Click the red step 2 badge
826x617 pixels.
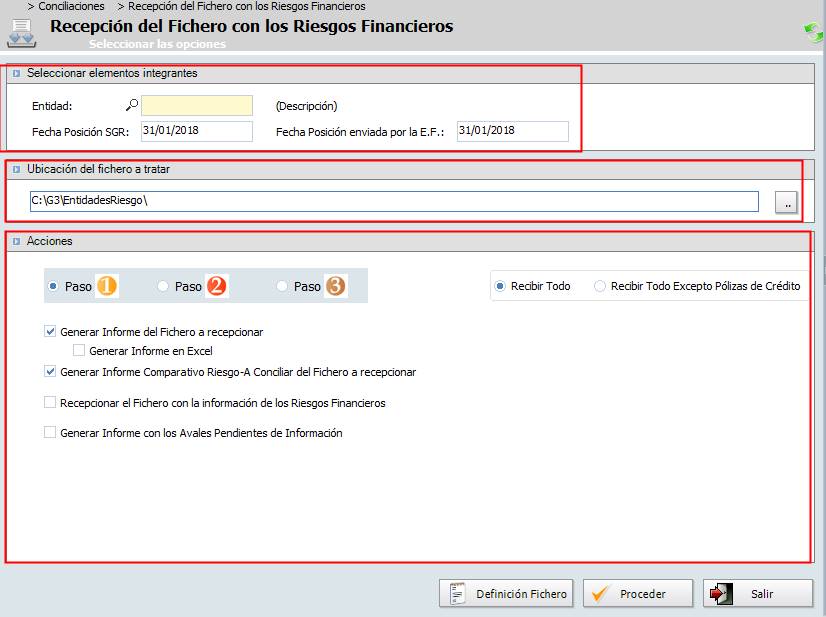click(217, 286)
